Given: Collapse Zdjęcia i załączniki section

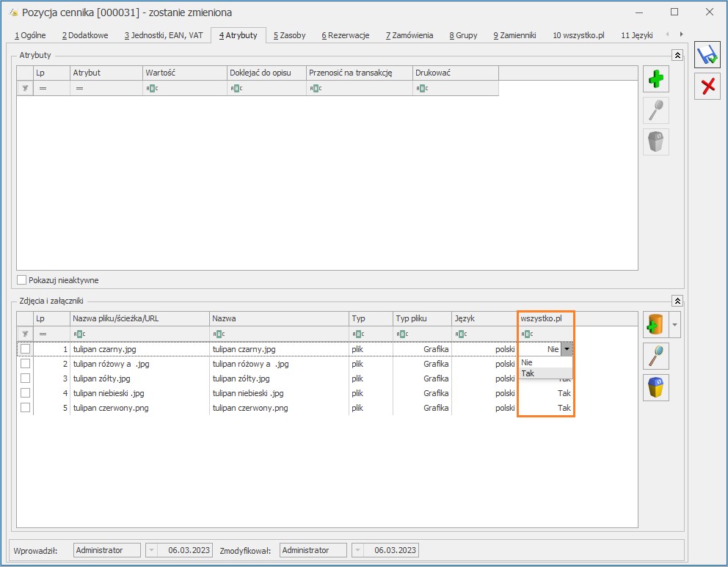Looking at the screenshot, I should pyautogui.click(x=677, y=301).
